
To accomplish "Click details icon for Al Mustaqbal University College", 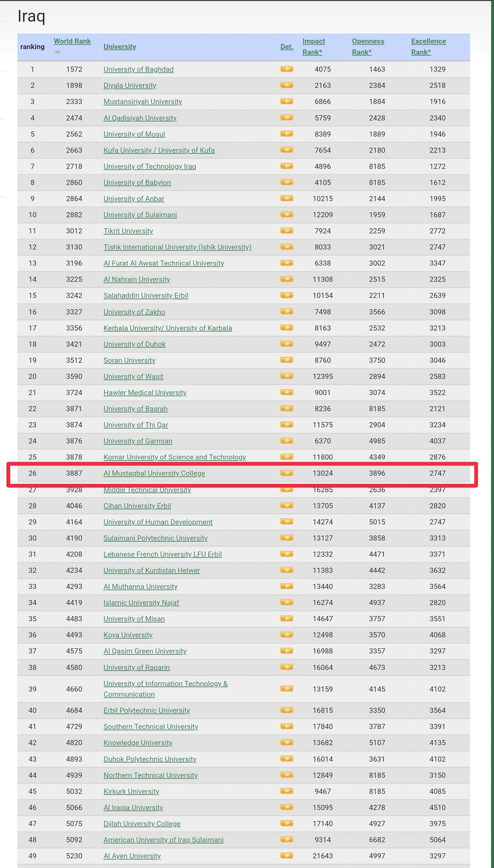I will click(x=287, y=473).
